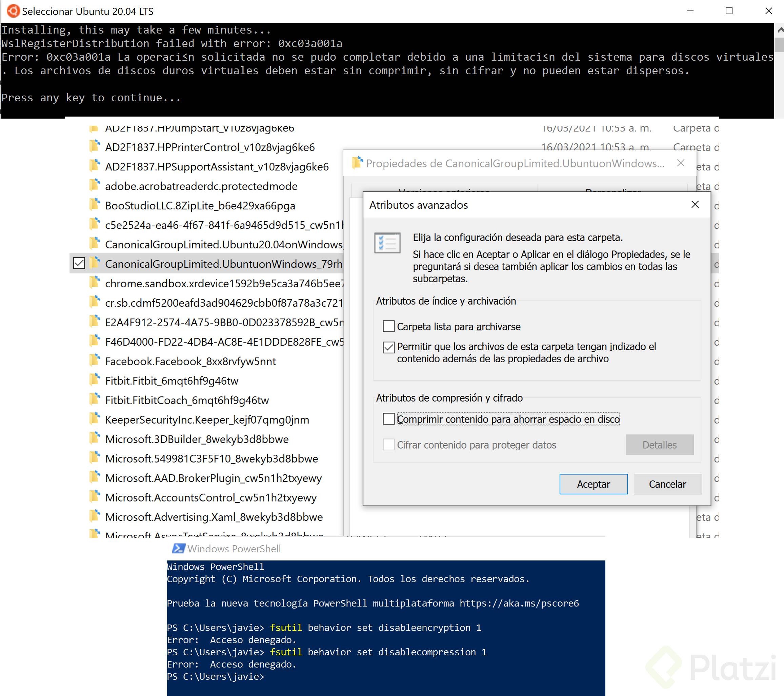Click the Cancelar button in Atributos avanzados
The image size is (784, 696).
coord(667,484)
